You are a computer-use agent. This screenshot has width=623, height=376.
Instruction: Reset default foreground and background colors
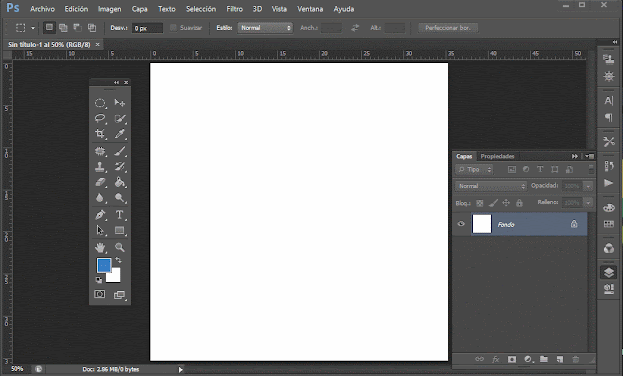click(99, 280)
